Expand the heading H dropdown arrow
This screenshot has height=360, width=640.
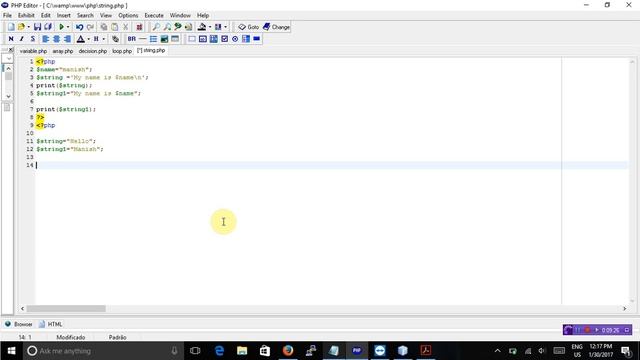click(104, 39)
